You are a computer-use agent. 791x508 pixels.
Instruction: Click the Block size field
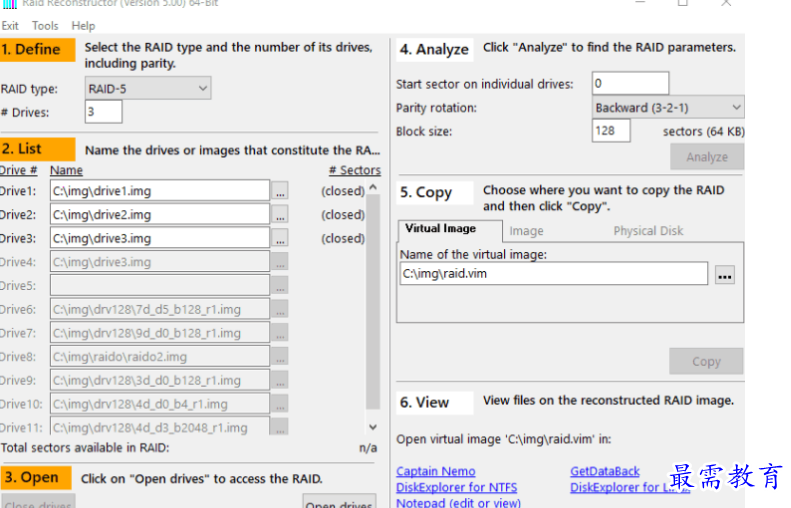(611, 131)
